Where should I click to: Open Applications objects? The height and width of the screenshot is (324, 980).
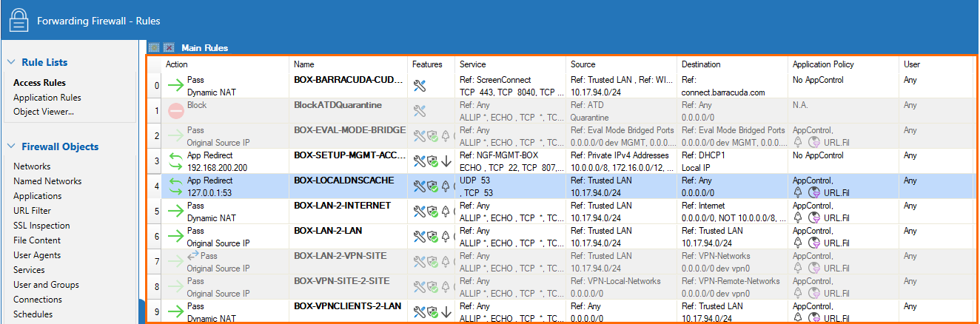[x=38, y=196]
